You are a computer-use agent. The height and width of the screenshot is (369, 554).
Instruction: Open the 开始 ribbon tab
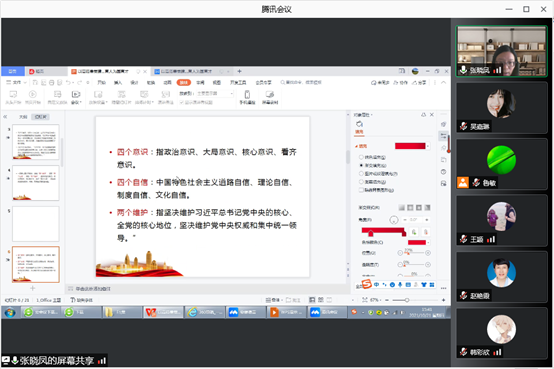102,82
